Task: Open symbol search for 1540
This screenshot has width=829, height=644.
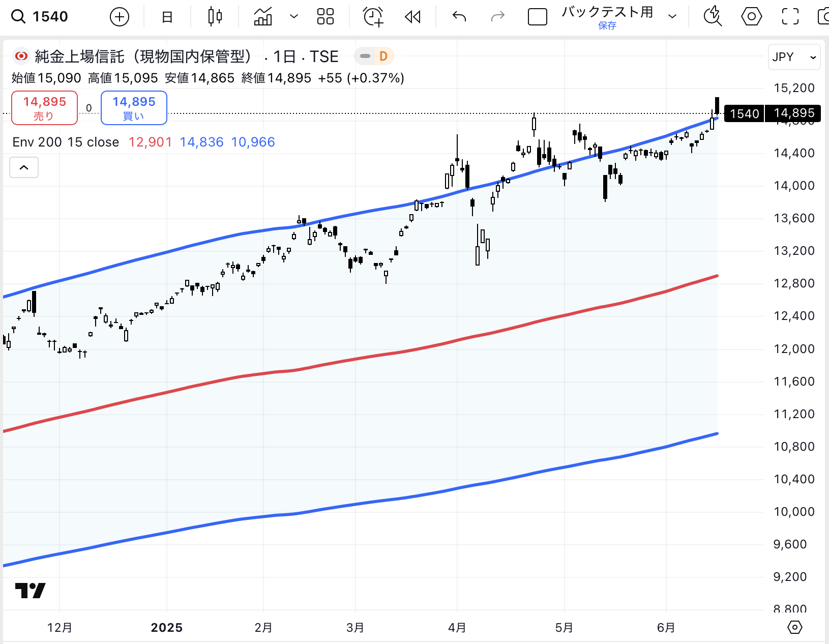Action: [x=40, y=17]
